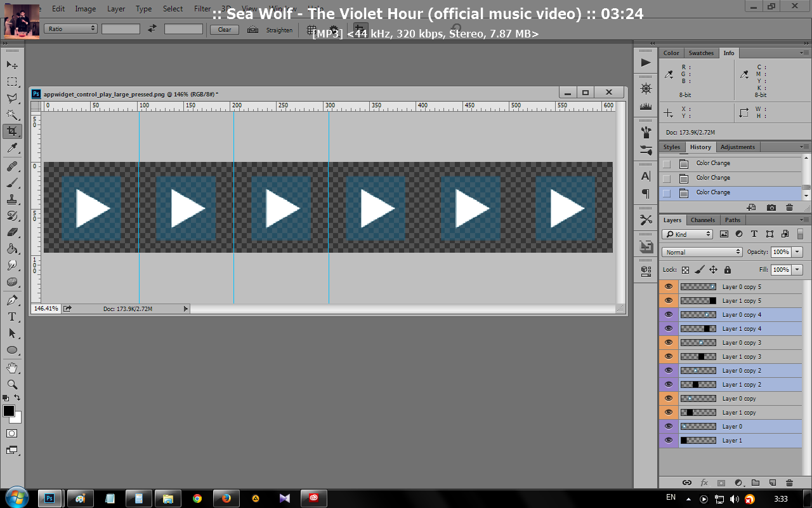
Task: Open the Layers panel options menu
Action: click(x=806, y=220)
